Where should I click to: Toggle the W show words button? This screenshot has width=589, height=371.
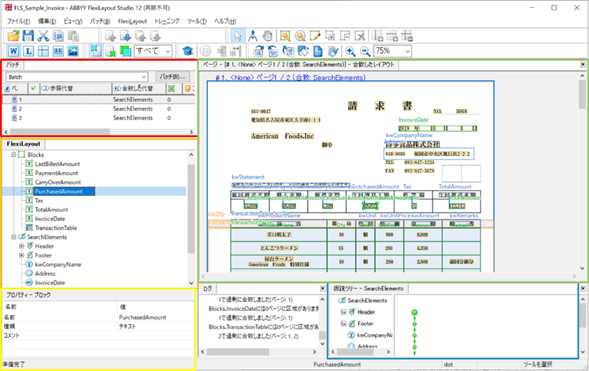point(14,51)
